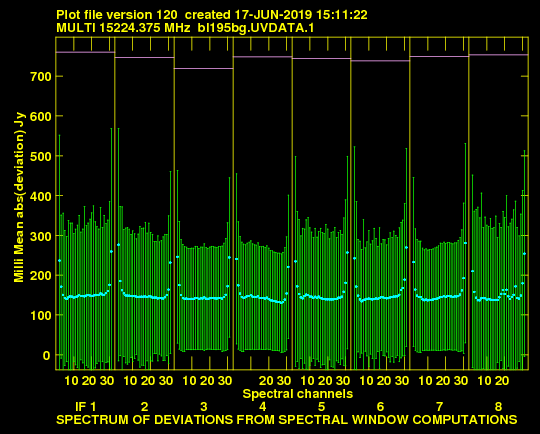Click the 0 tick label on the y-axis
Viewport: 540px width, 434px height.
click(46, 355)
